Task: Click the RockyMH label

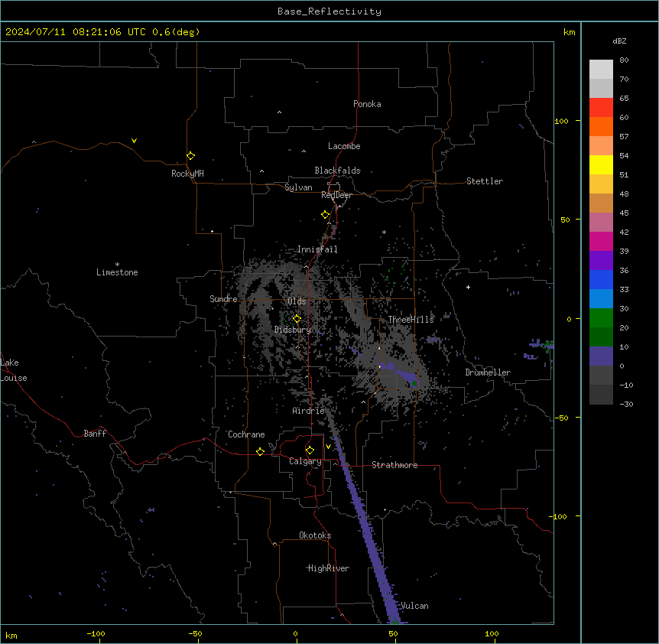Action: 187,174
